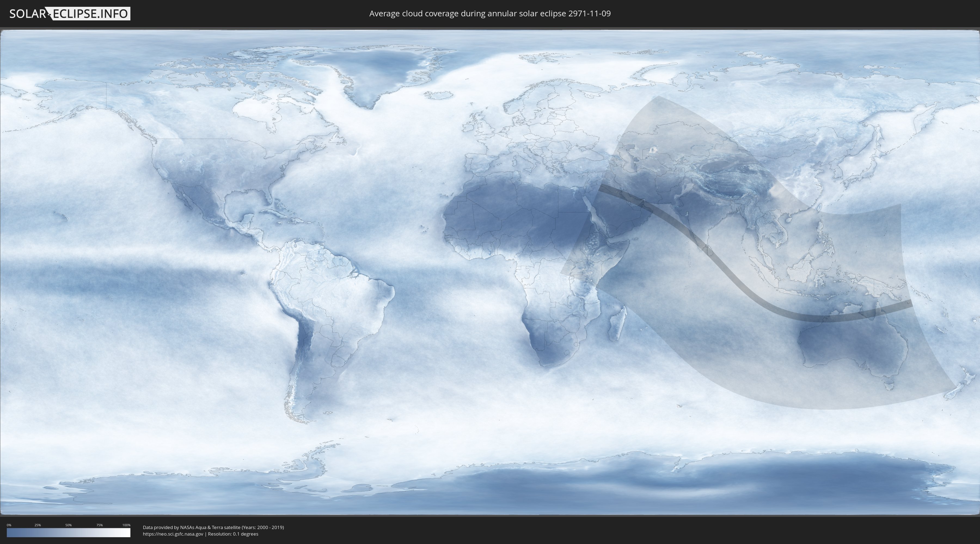Click the 100% legend label
The image size is (980, 544).
click(x=126, y=525)
